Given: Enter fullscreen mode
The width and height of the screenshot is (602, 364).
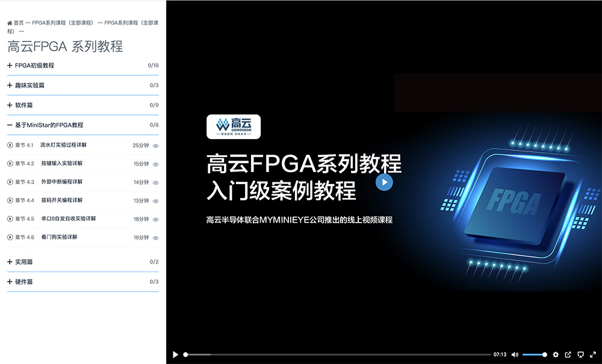Looking at the screenshot, I should (x=592, y=354).
